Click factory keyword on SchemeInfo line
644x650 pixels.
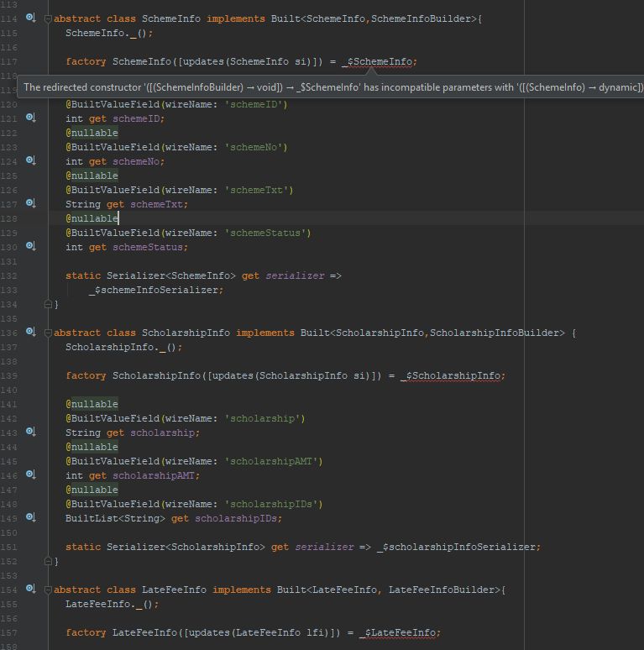click(86, 62)
